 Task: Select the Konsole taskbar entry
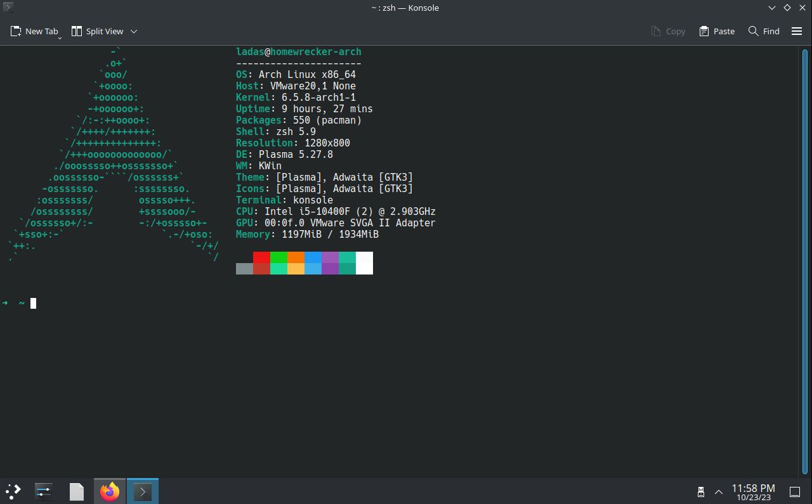tap(143, 491)
